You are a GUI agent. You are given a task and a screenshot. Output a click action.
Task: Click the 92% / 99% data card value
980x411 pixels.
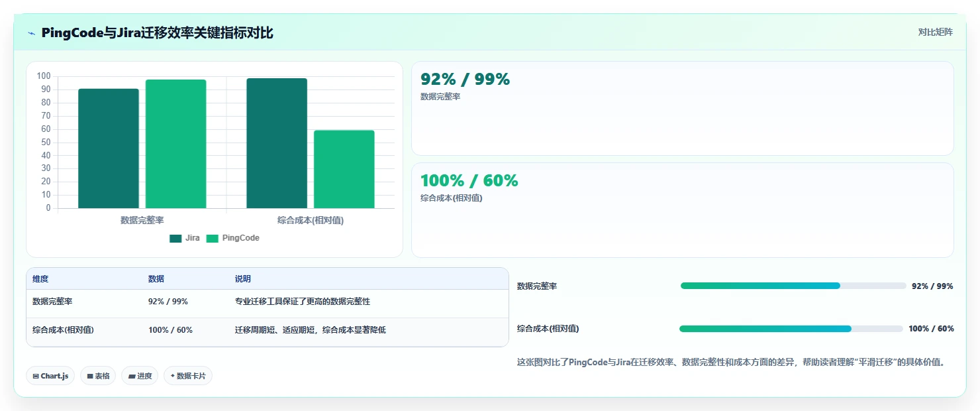[465, 80]
